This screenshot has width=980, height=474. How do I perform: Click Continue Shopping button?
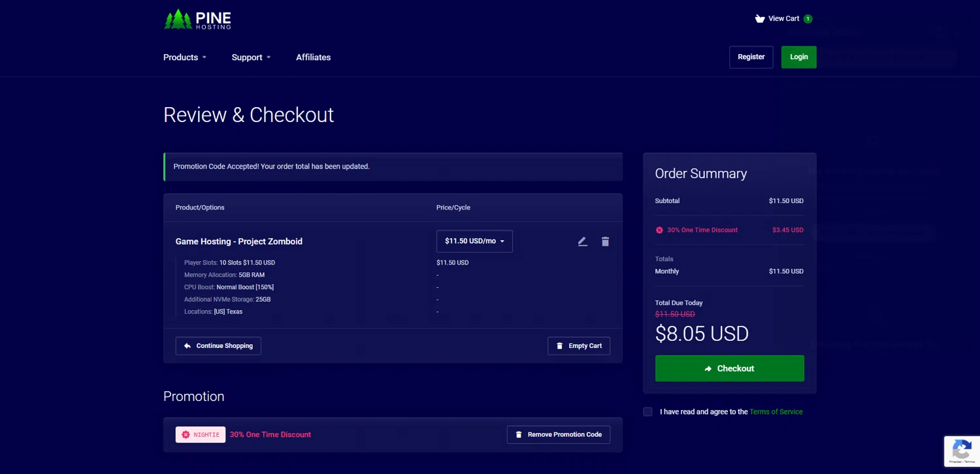[x=218, y=346]
